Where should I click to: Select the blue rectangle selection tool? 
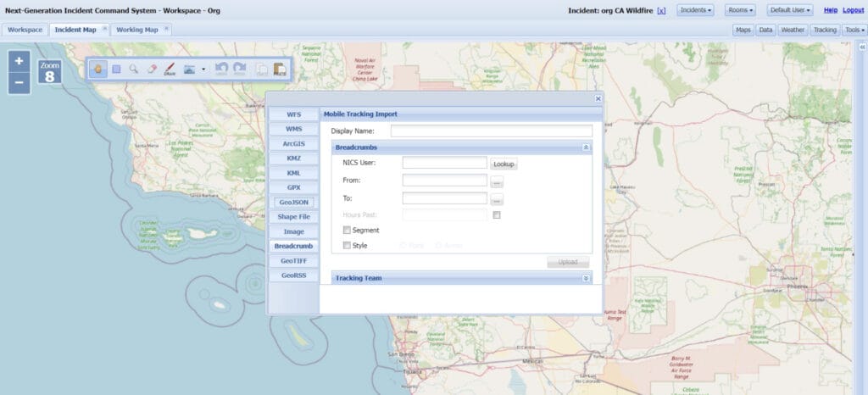[116, 69]
